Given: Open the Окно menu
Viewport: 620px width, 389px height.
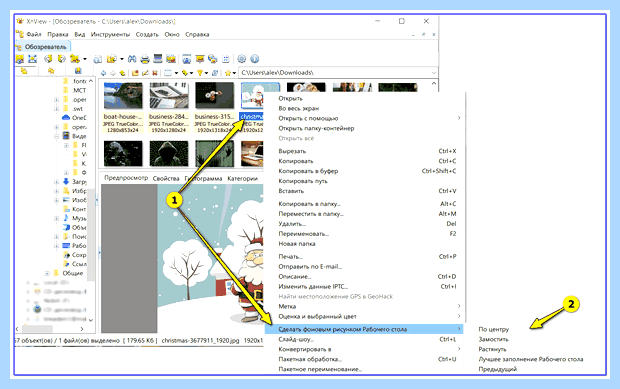Looking at the screenshot, I should click(x=172, y=35).
